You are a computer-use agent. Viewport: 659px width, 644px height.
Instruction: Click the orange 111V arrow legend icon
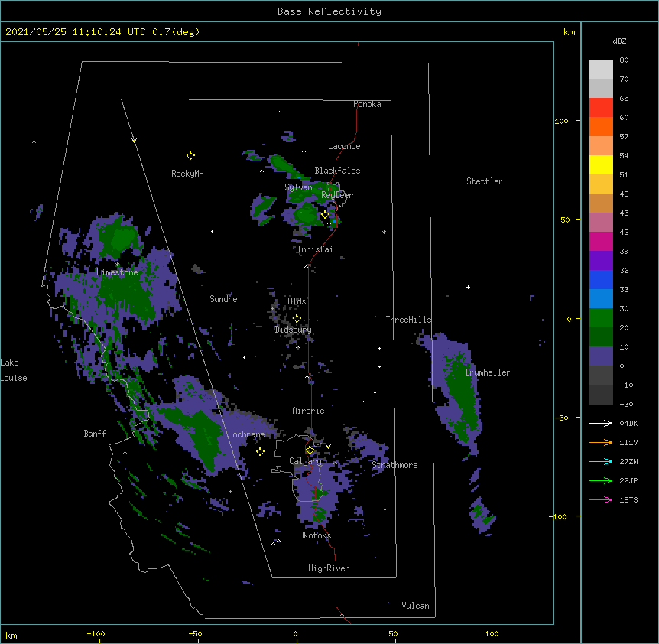click(601, 442)
